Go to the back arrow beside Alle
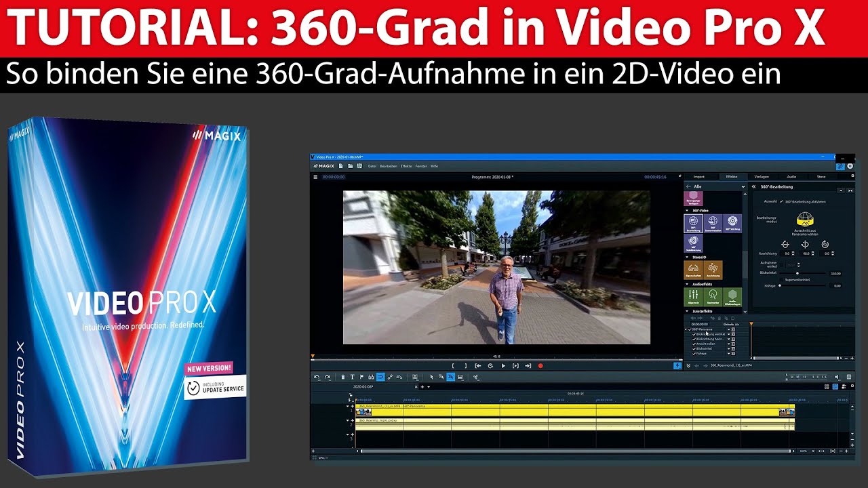 click(688, 186)
